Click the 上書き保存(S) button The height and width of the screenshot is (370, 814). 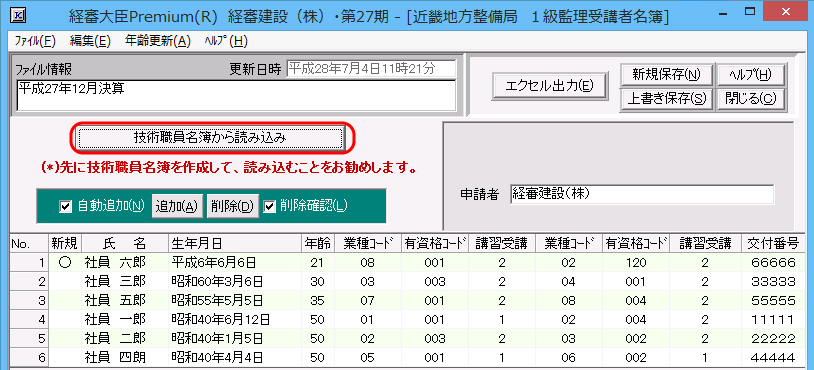[666, 99]
